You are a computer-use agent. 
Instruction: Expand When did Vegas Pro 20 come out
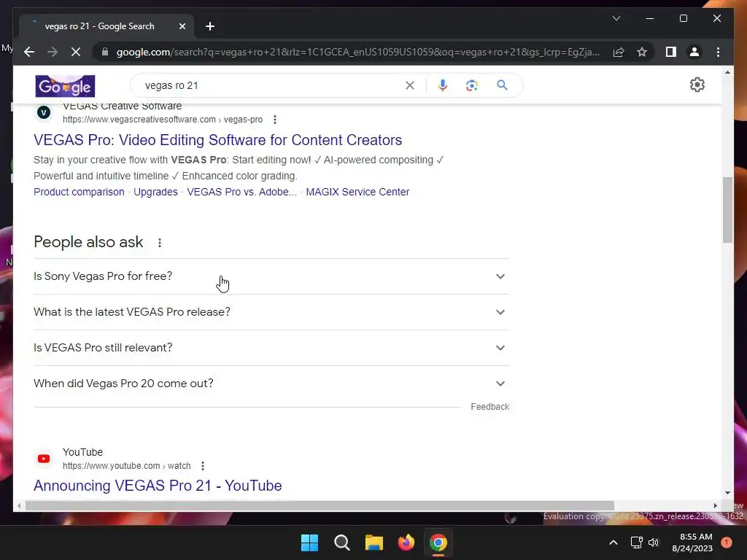click(271, 384)
